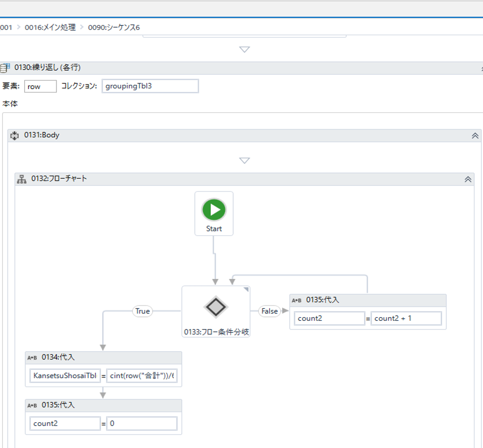
Task: Open breadcrumb 0016:メイン処理
Action: point(50,27)
